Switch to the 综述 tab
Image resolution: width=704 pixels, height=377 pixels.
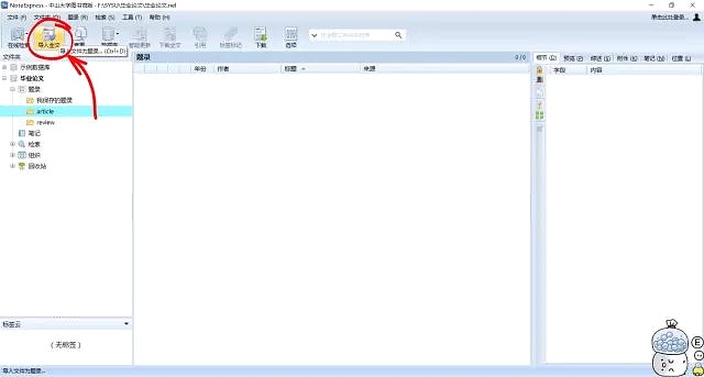click(x=600, y=58)
